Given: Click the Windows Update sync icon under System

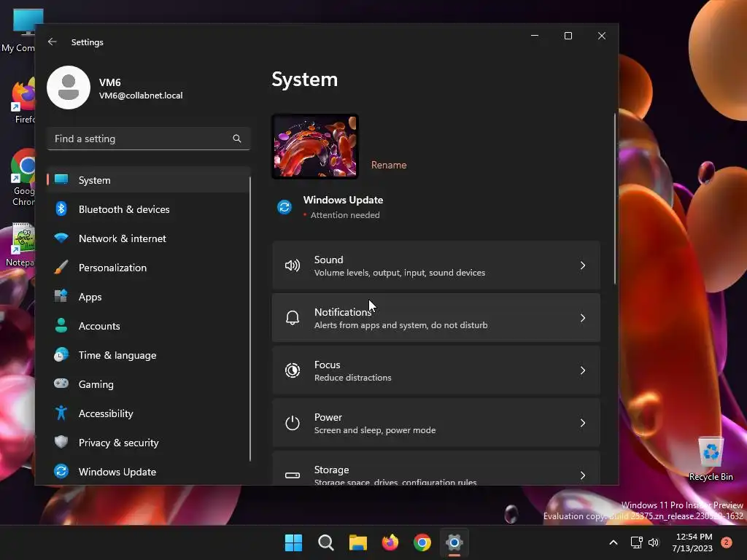Looking at the screenshot, I should point(285,207).
